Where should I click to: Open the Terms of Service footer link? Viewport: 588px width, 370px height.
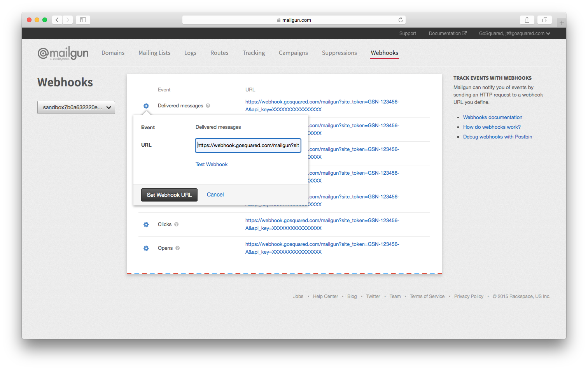click(427, 296)
